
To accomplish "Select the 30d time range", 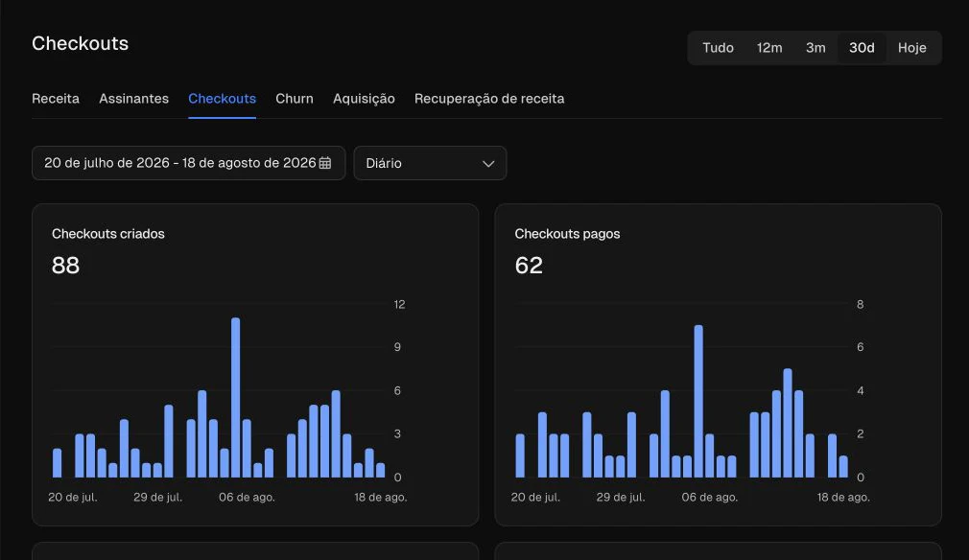I will pos(862,48).
